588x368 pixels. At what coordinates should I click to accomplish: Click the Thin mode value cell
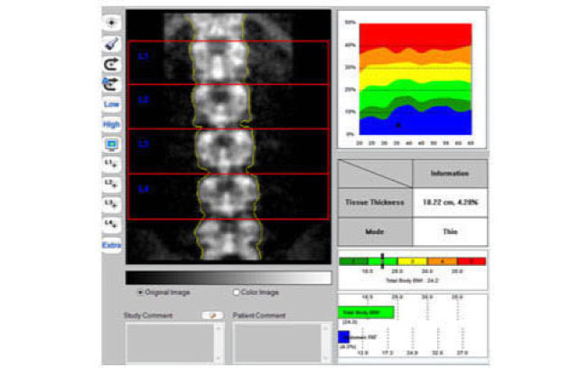(x=450, y=231)
